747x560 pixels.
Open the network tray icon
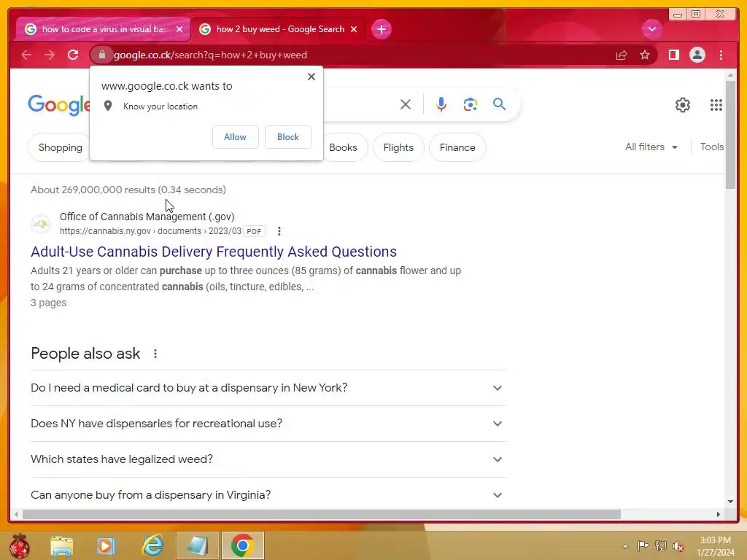661,545
